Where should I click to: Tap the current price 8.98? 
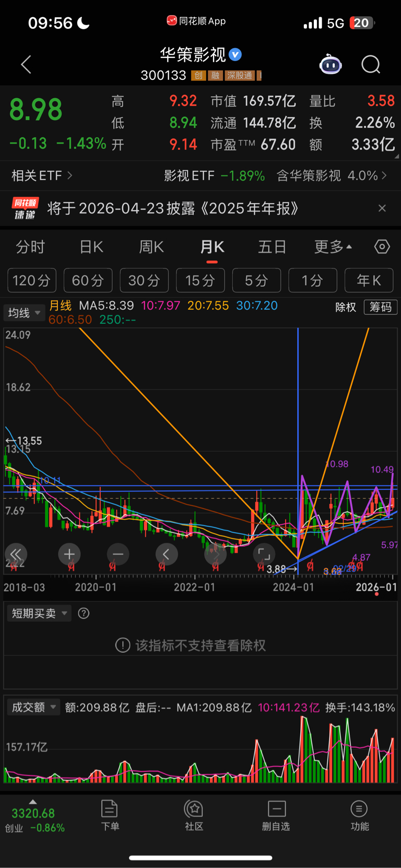click(36, 110)
